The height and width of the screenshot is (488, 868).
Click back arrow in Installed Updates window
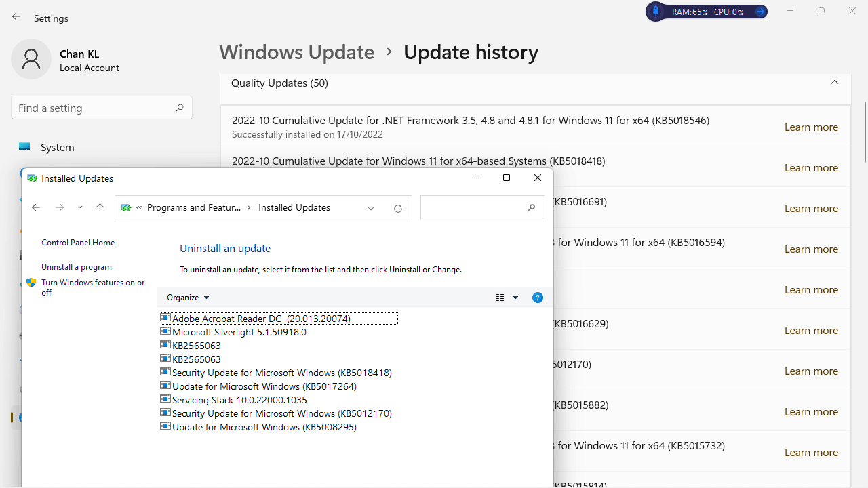click(x=36, y=208)
